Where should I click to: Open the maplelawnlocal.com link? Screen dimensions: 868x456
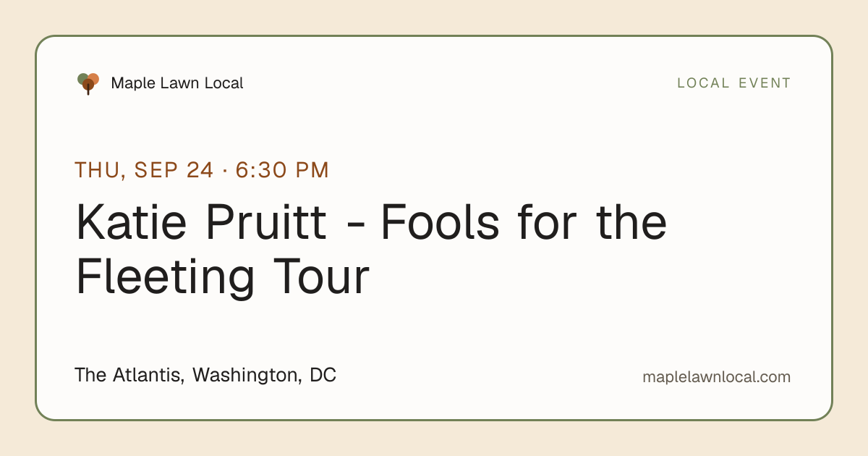click(x=716, y=377)
